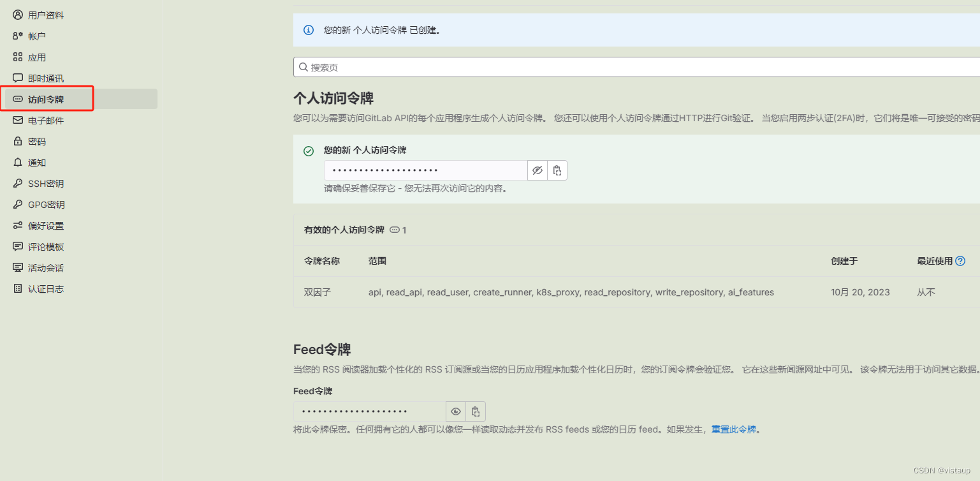Open the 认证日志 section
Screen dimensions: 980x481
(45, 288)
